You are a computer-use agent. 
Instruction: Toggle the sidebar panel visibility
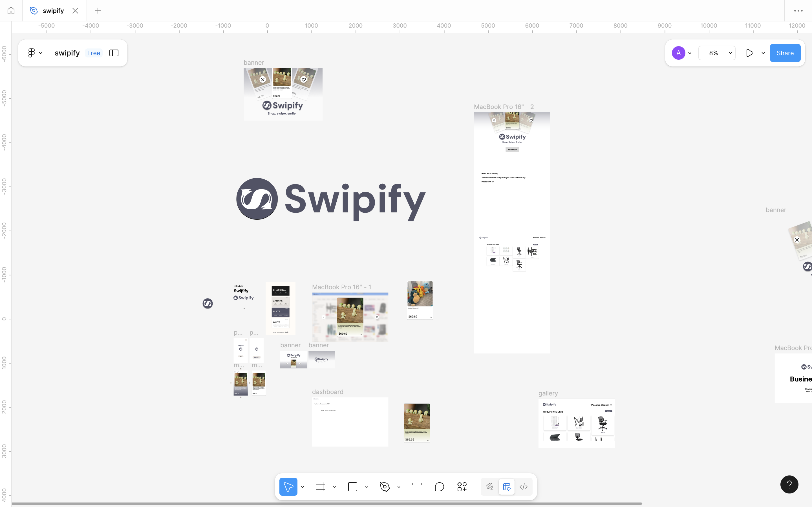click(x=114, y=53)
